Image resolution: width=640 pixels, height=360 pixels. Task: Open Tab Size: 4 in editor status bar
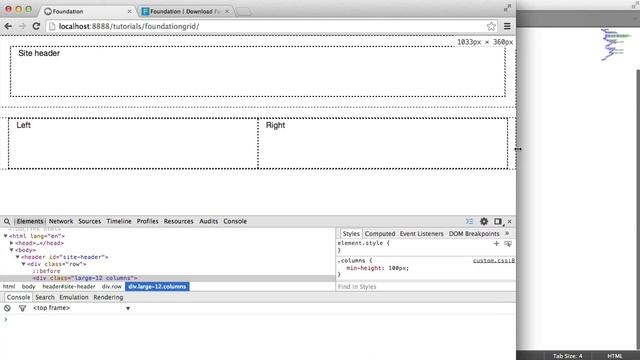click(567, 356)
